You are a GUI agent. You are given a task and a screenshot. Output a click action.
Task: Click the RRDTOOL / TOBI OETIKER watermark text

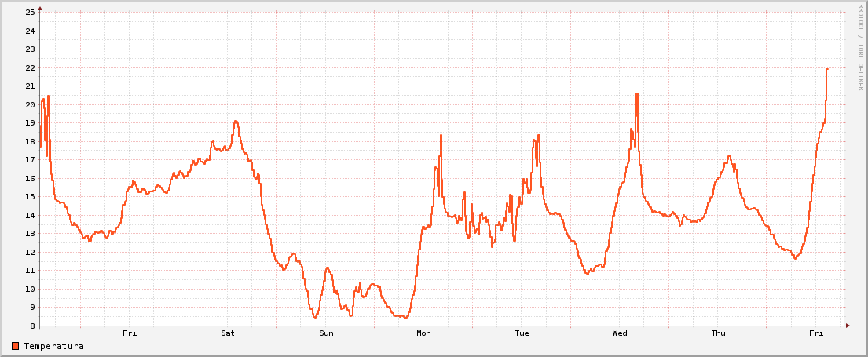tap(860, 47)
